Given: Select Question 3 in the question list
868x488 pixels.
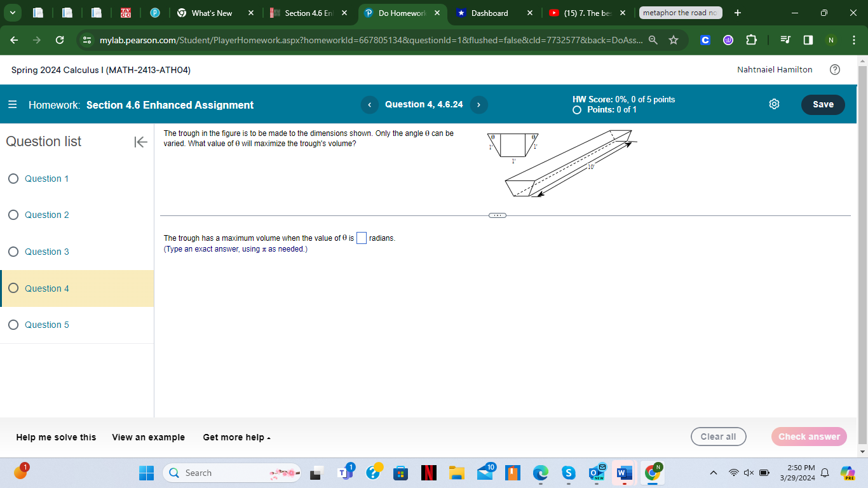Looking at the screenshot, I should pos(46,252).
